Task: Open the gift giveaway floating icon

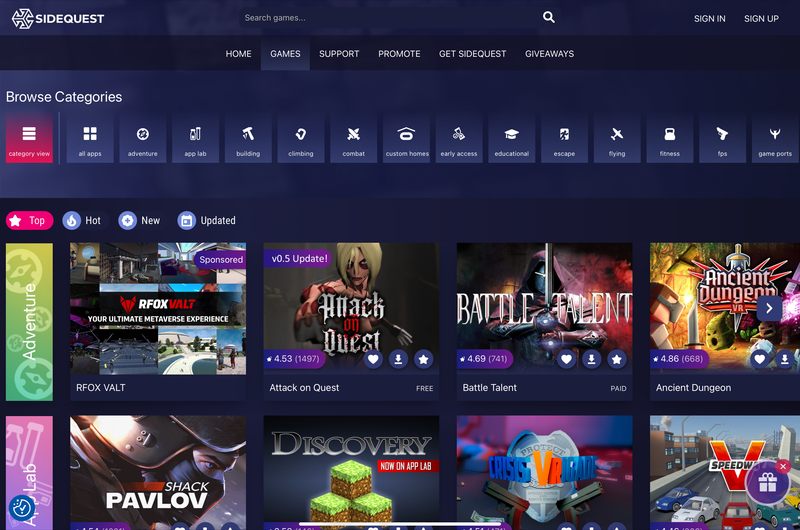Action: click(767, 482)
